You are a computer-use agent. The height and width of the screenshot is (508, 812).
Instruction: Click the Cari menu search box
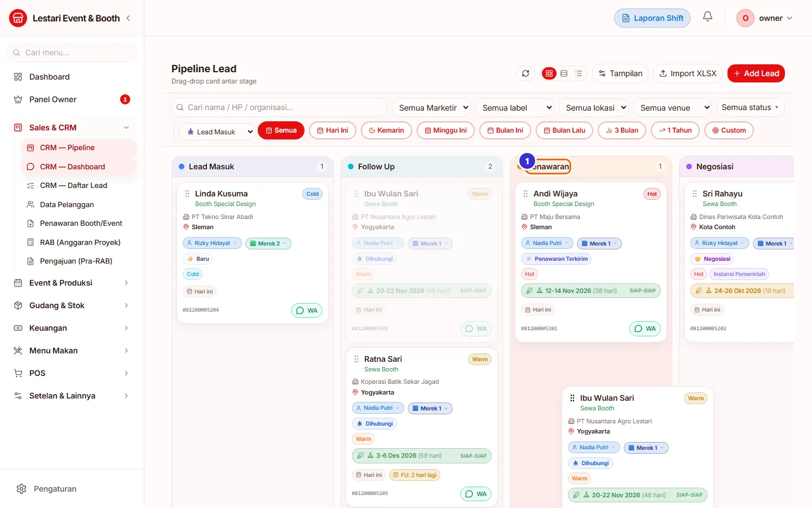click(x=72, y=52)
